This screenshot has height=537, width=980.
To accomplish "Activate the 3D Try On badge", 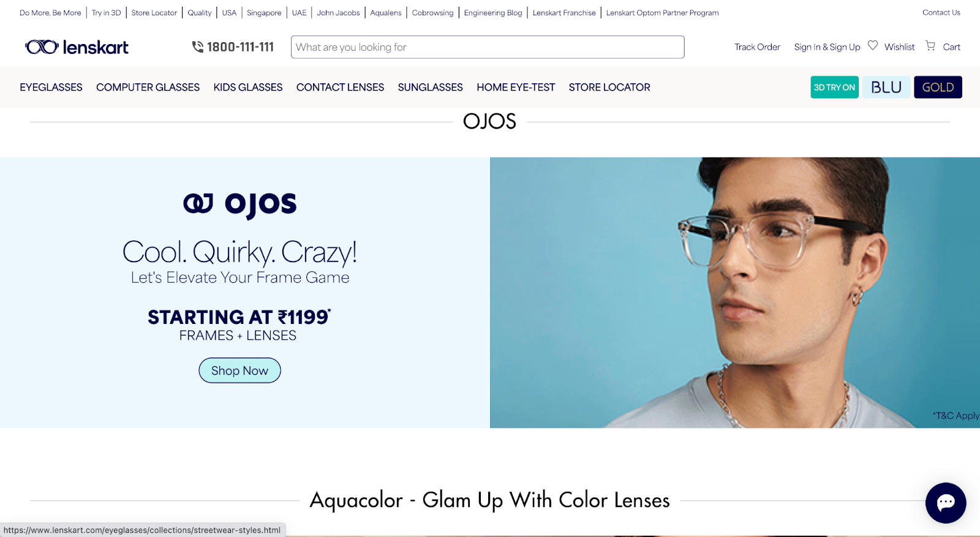I will click(834, 87).
